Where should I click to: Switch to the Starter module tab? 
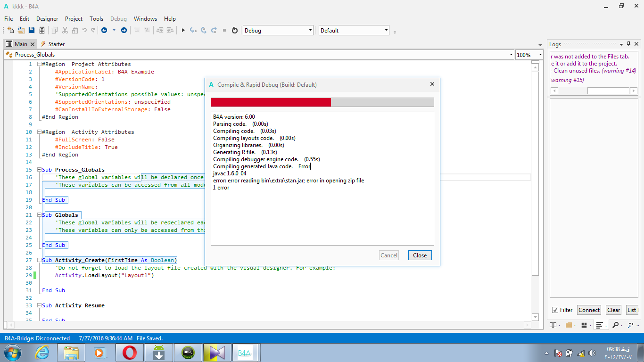point(52,44)
